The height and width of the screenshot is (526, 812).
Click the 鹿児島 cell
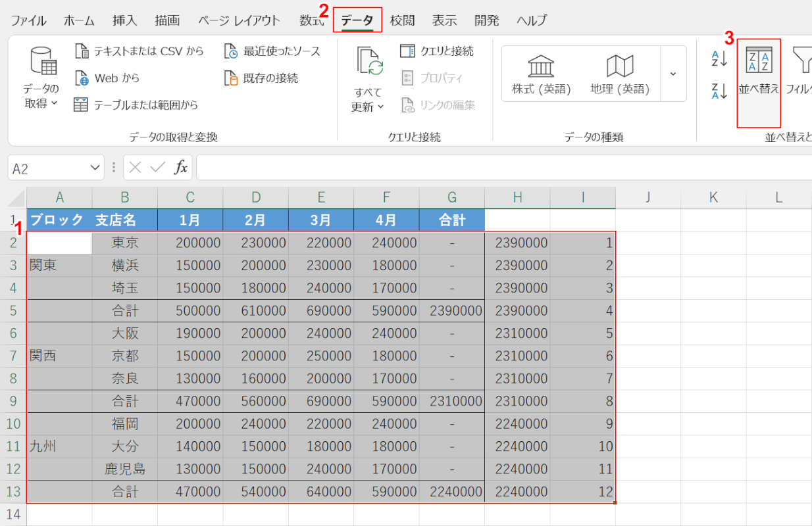(x=125, y=469)
